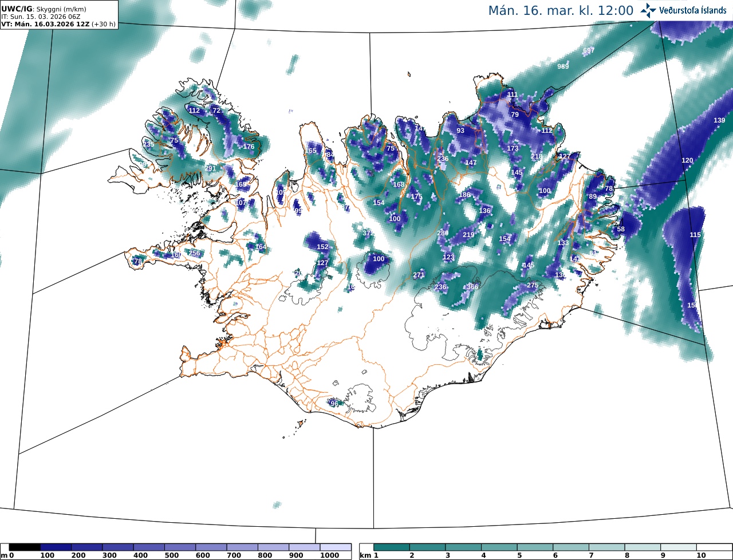The width and height of the screenshot is (733, 560).
Task: Pick the 400–500 m purple legend swatch
Action: tap(148, 547)
